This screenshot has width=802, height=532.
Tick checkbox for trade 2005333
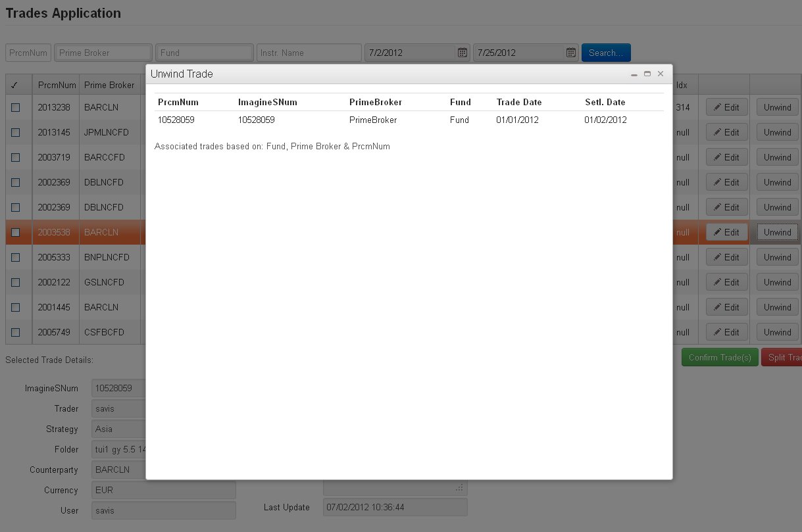click(x=16, y=257)
